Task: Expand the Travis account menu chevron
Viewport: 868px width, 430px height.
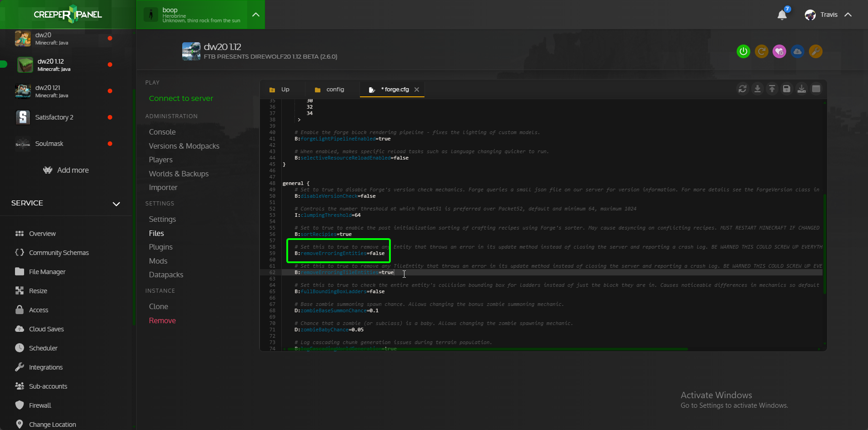Action: tap(848, 15)
